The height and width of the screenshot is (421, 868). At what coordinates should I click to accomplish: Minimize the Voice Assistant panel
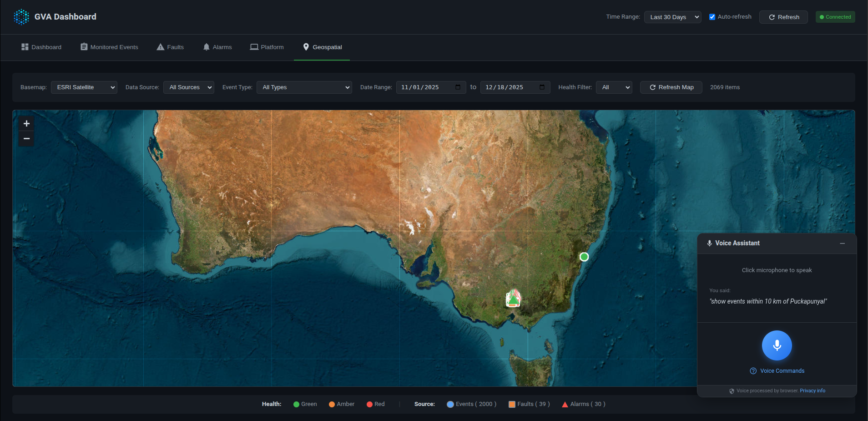click(x=842, y=243)
